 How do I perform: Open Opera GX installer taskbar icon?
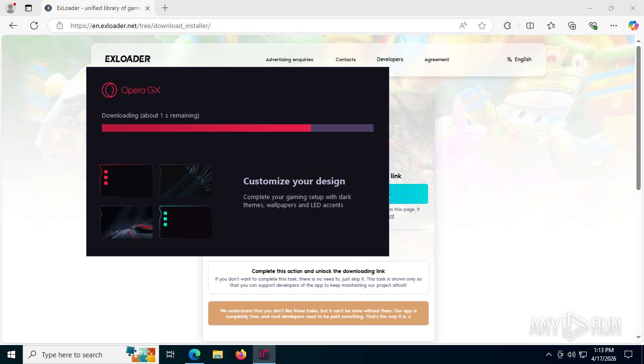click(264, 355)
